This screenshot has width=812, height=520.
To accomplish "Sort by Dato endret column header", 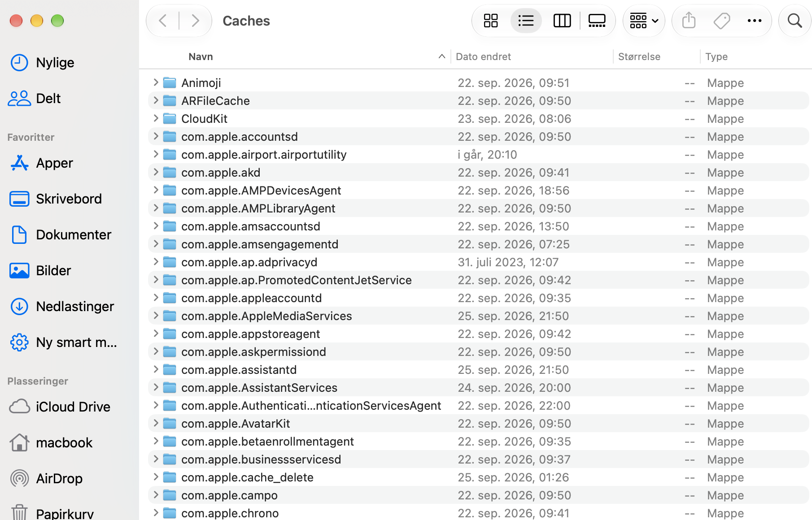I will pyautogui.click(x=483, y=57).
